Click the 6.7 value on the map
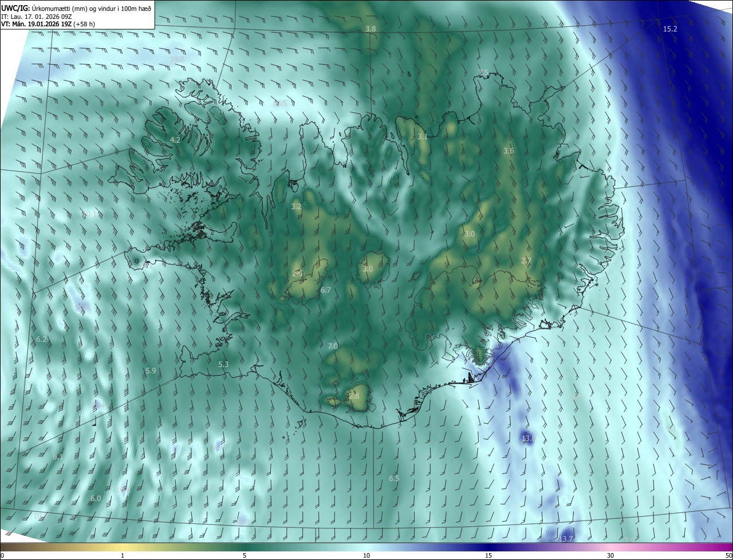Viewport: 733px width, 560px height. 326,290
